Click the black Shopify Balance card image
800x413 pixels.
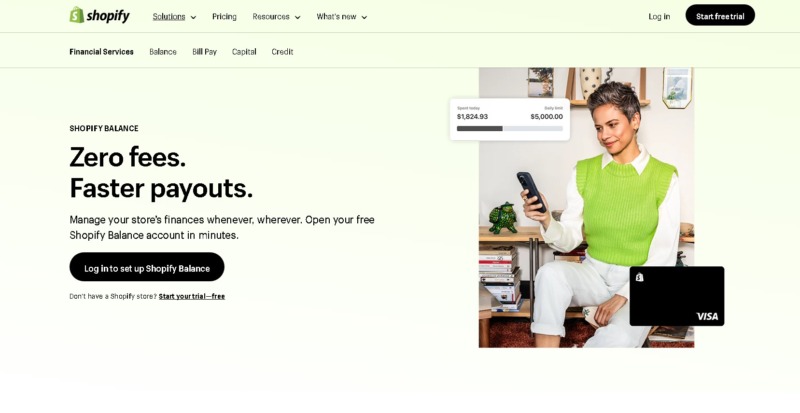click(677, 296)
